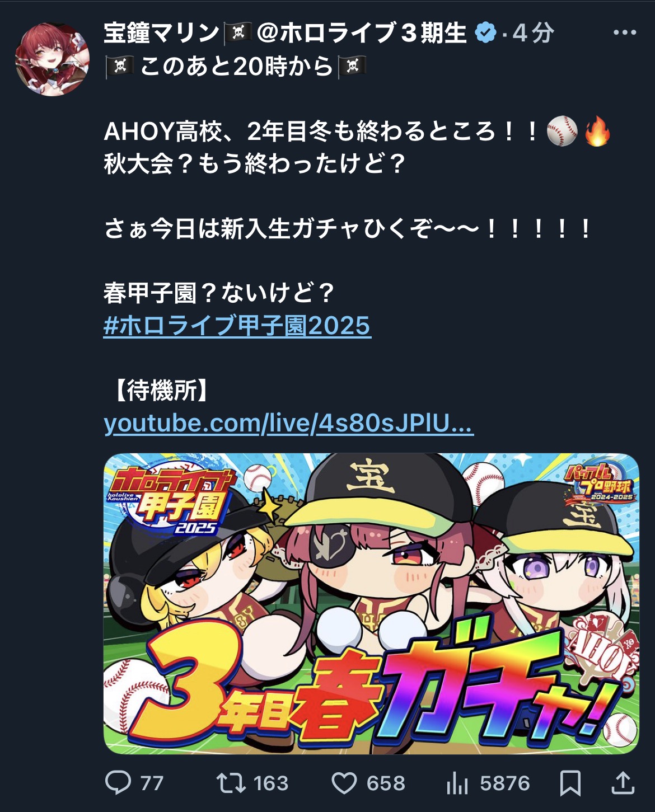This screenshot has height=812, width=655.
Task: Tap the retweet arrows icon
Action: pos(231,783)
